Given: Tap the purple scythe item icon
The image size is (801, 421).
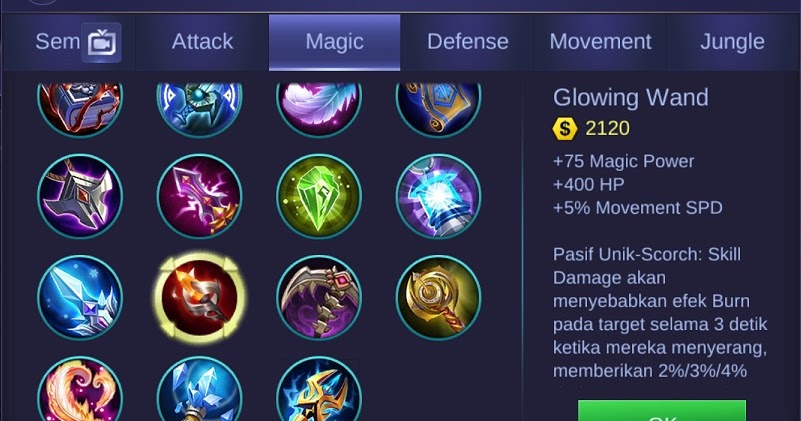Looking at the screenshot, I should pos(319,297).
